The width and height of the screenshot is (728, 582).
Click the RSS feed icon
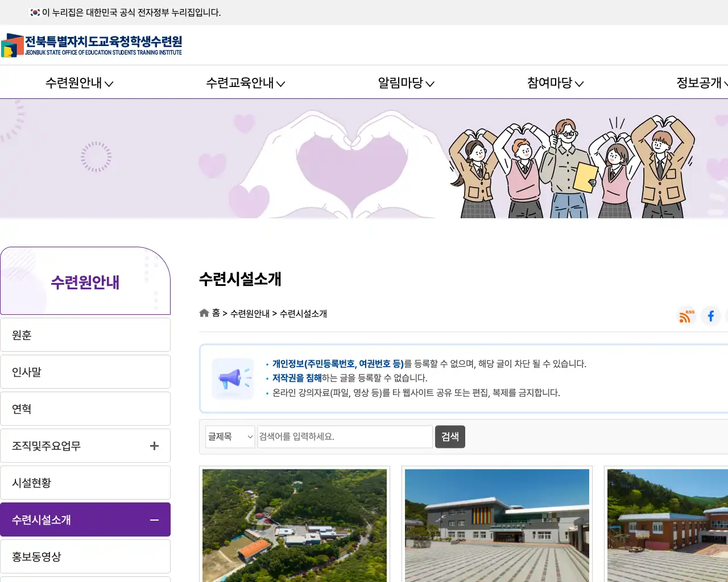point(686,317)
